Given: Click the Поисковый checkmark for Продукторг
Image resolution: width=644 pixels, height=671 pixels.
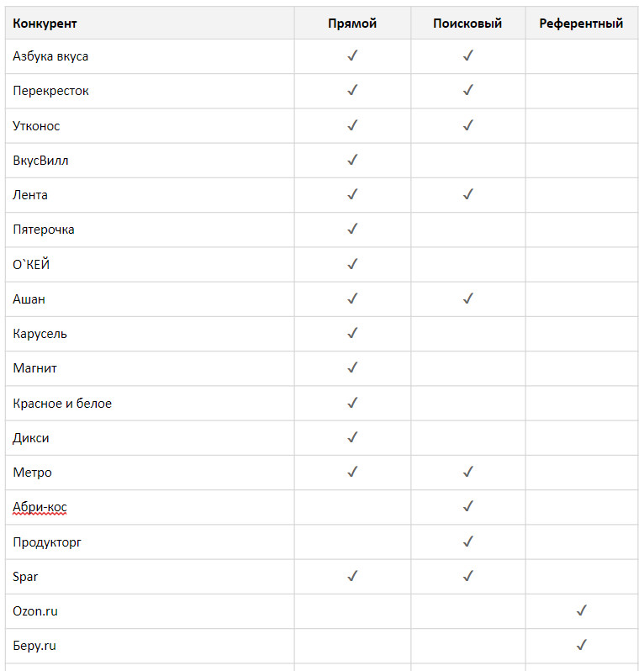Looking at the screenshot, I should 468,542.
